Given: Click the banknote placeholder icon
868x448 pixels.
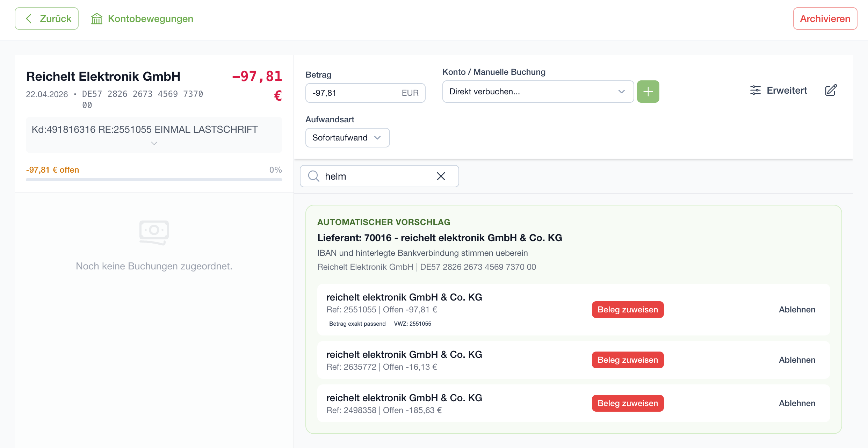Looking at the screenshot, I should (x=154, y=232).
